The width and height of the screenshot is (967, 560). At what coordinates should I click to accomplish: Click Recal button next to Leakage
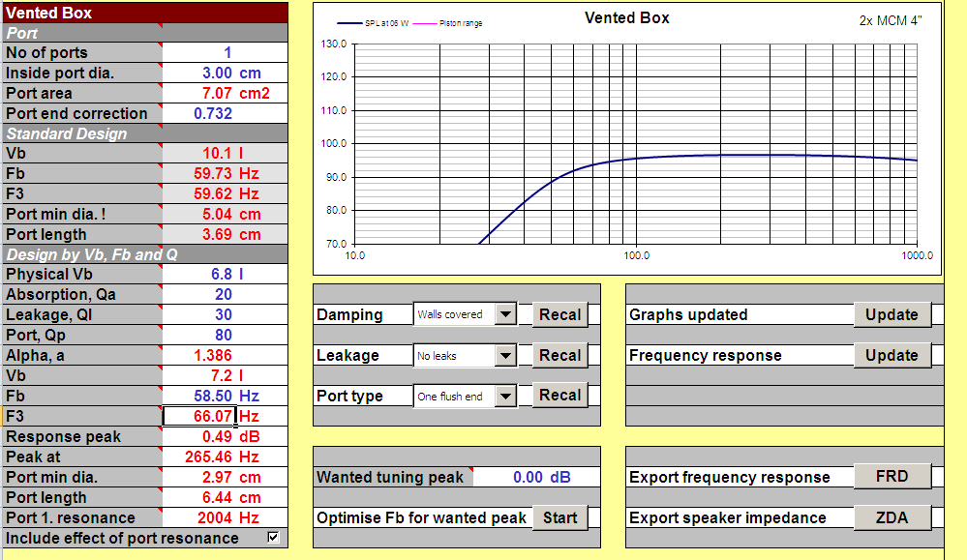tap(560, 356)
